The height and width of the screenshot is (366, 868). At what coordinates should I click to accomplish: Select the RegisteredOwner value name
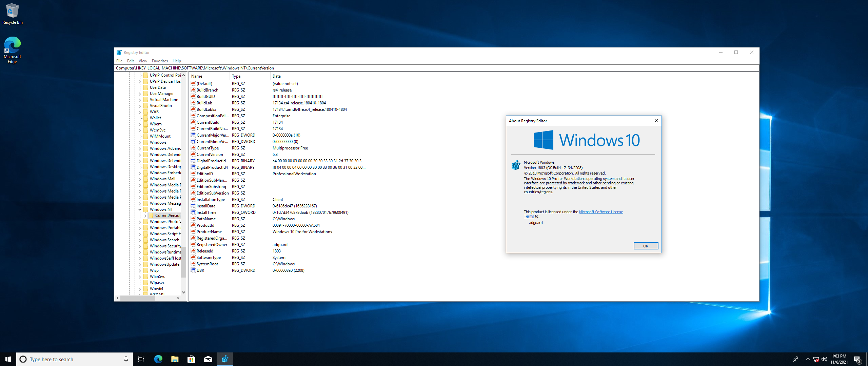[212, 245]
